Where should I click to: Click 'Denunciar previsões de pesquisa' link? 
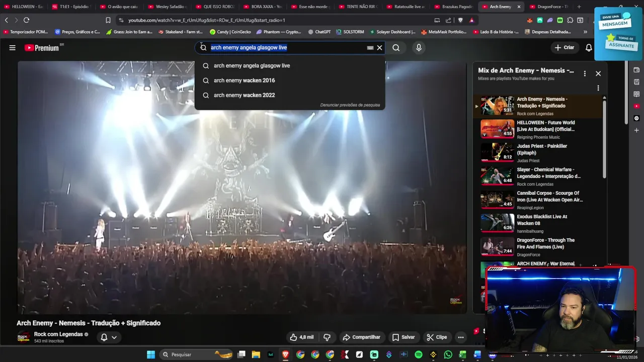click(x=350, y=105)
